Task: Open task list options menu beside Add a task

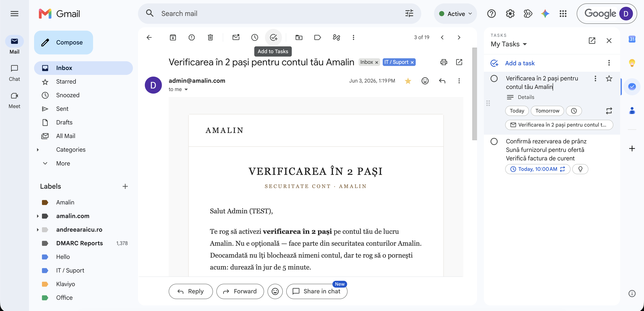Action: [609, 63]
